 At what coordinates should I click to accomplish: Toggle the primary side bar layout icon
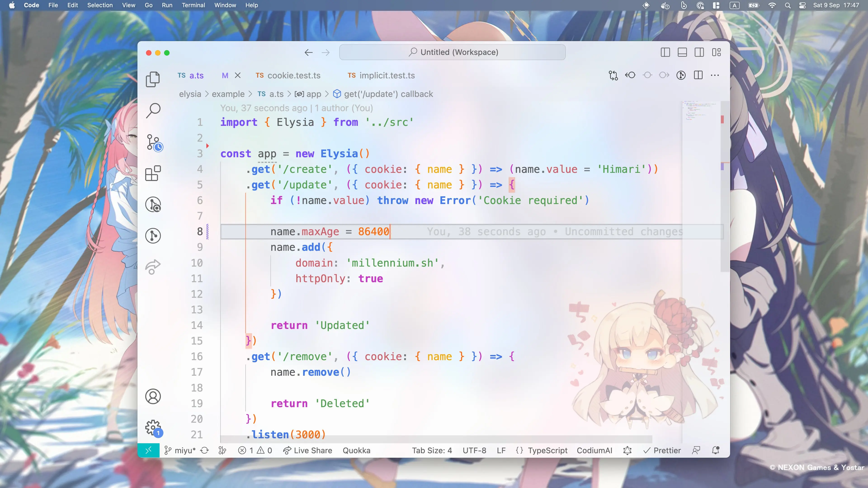[665, 52]
